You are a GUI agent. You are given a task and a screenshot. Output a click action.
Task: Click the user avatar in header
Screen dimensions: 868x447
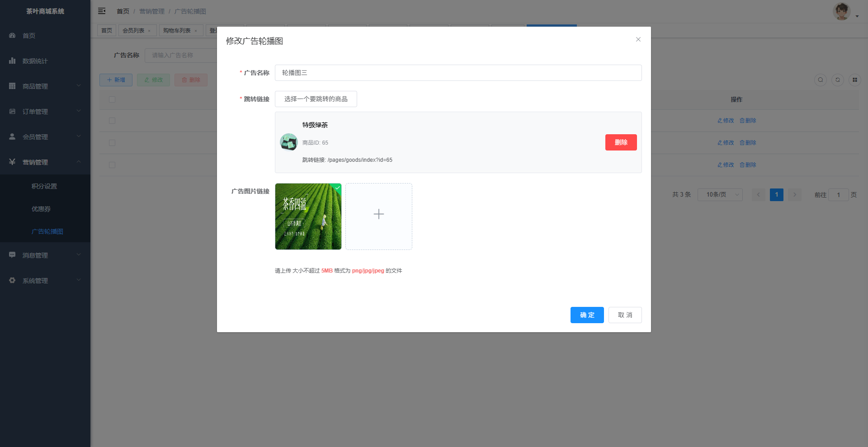click(841, 12)
